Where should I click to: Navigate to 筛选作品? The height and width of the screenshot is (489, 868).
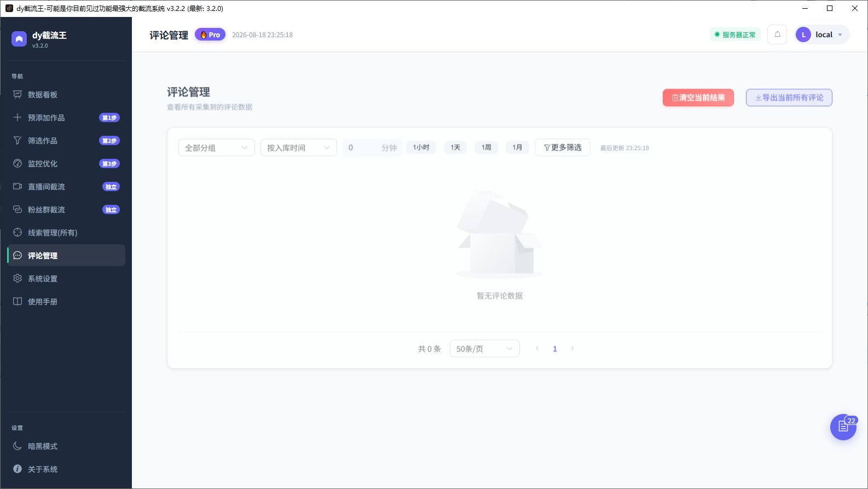[66, 141]
